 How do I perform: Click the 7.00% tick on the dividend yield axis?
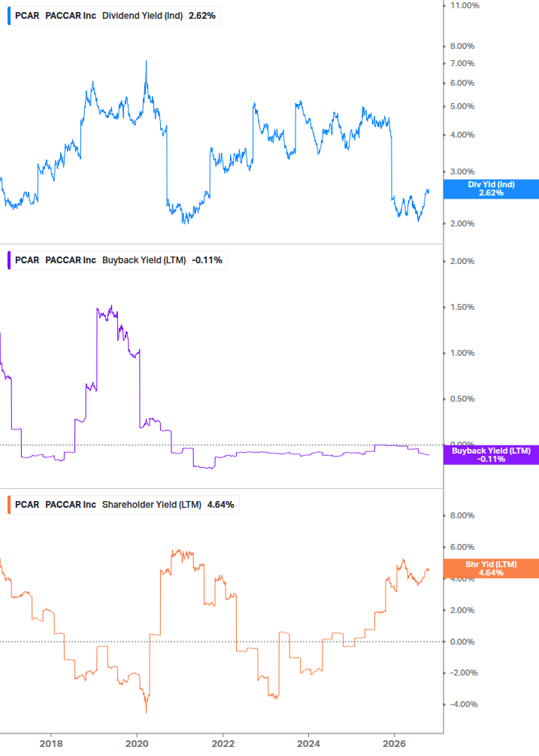click(x=462, y=64)
